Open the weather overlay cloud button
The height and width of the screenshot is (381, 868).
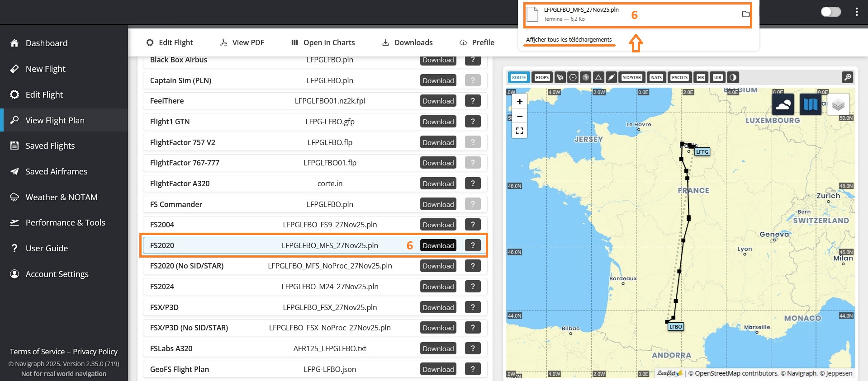pos(783,104)
